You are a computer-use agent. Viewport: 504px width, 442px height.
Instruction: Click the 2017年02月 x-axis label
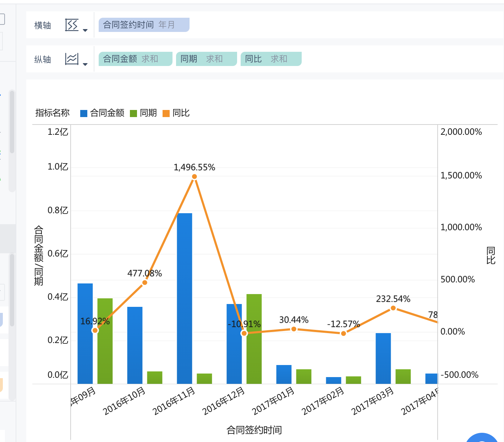[x=323, y=401]
